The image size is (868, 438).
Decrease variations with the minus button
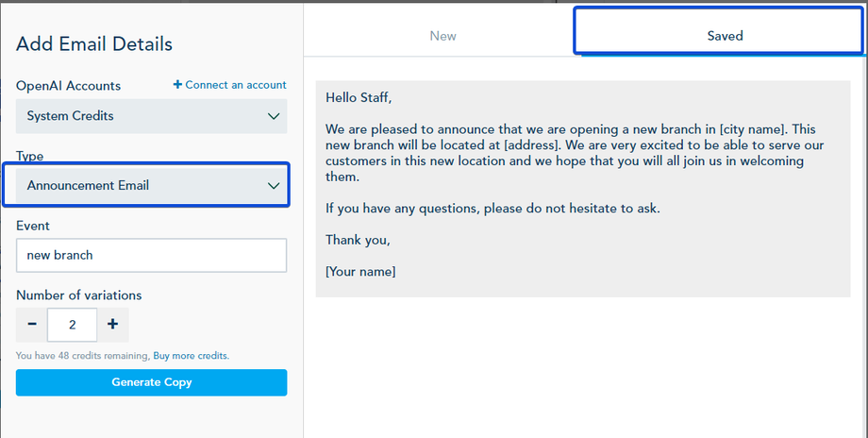tap(32, 325)
